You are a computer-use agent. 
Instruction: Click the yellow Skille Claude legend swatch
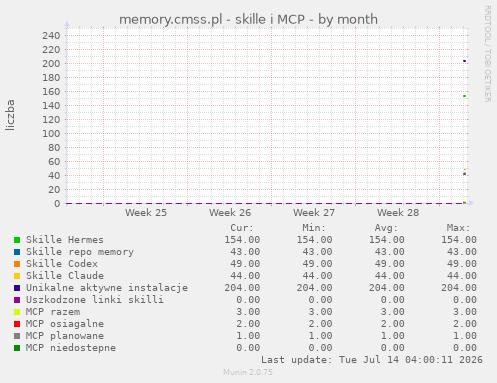17,276
